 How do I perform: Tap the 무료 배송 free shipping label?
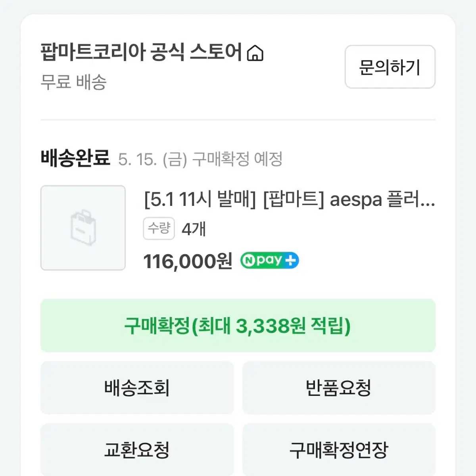click(x=74, y=83)
